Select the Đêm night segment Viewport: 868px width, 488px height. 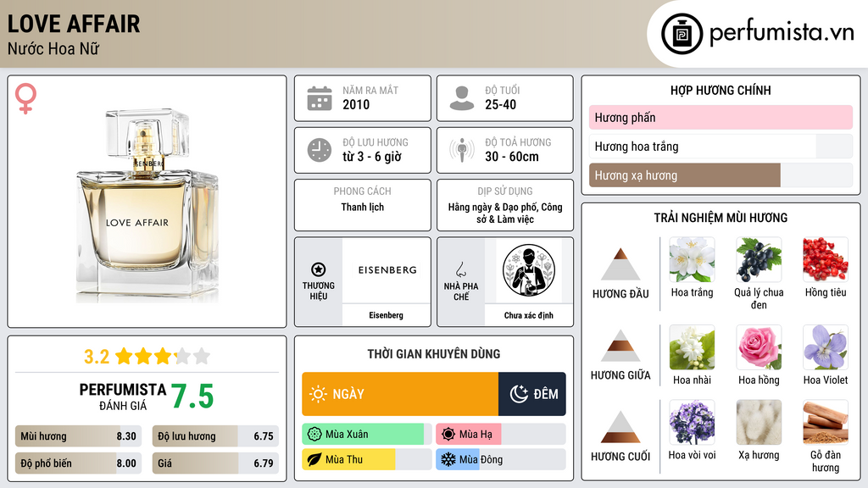tap(532, 394)
